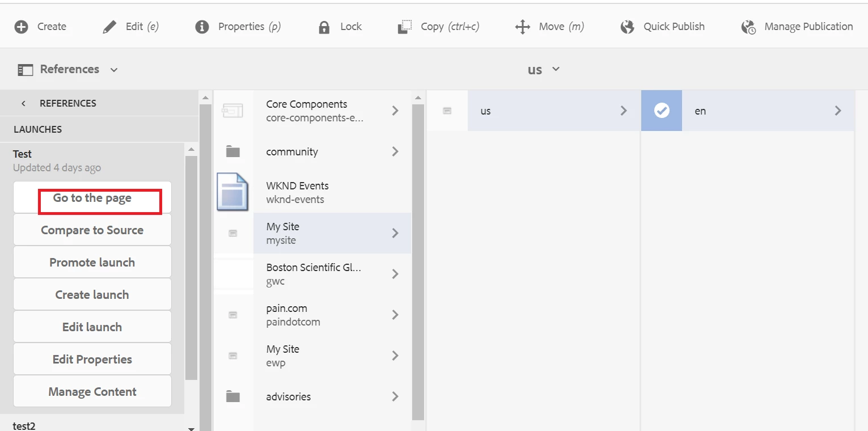Click the Move arrows icon
This screenshot has height=431, width=868.
[x=522, y=27]
